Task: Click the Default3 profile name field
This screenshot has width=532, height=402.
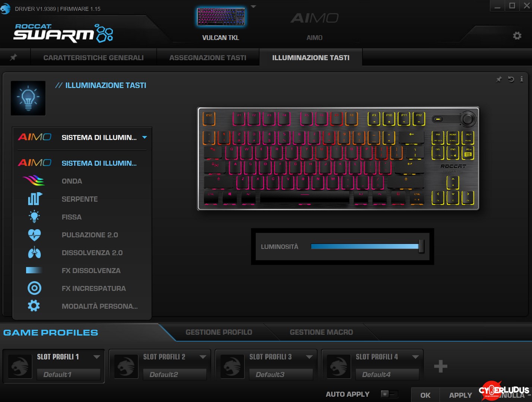Action: point(281,374)
